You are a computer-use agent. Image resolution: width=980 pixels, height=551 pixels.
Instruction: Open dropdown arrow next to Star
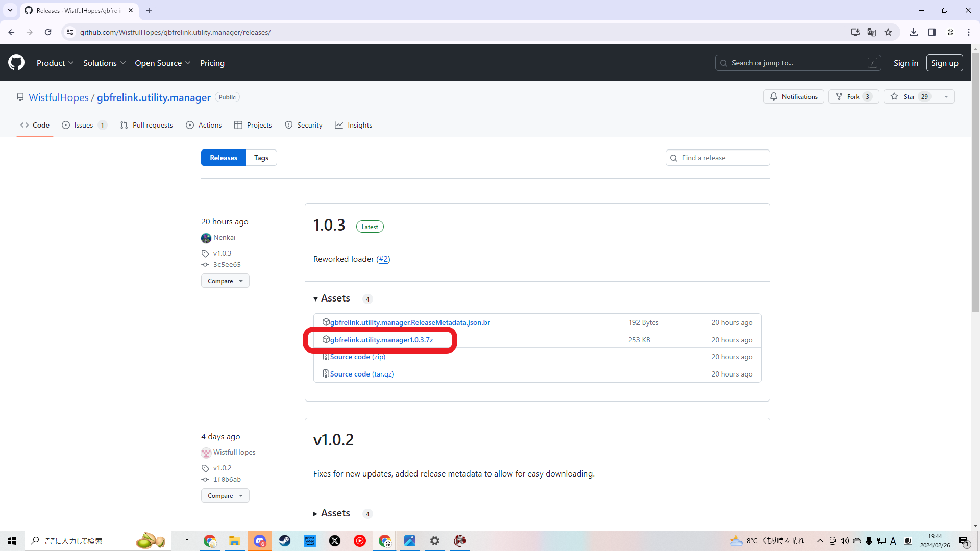click(x=946, y=97)
